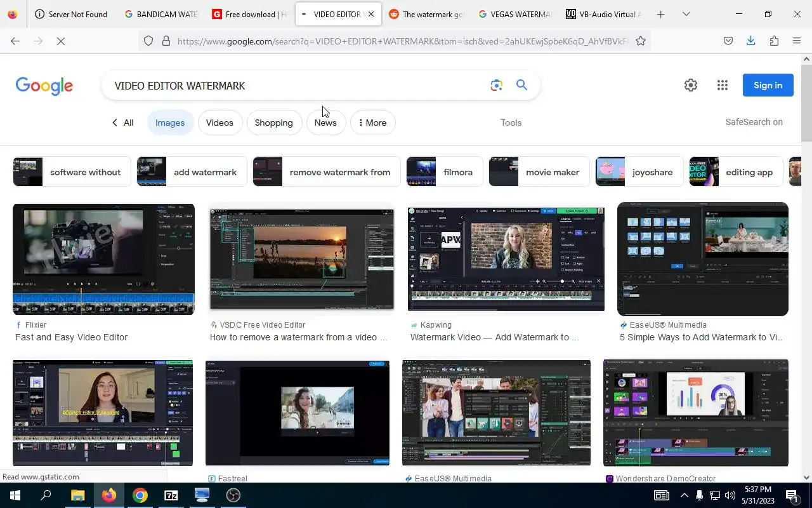Switch to the Free download tab
The image size is (812, 508).
[x=250, y=14]
